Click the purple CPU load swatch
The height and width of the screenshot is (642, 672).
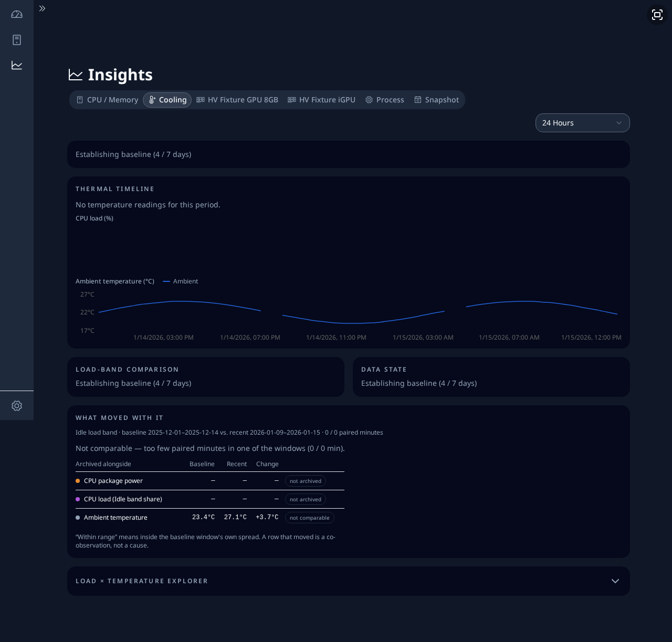78,499
